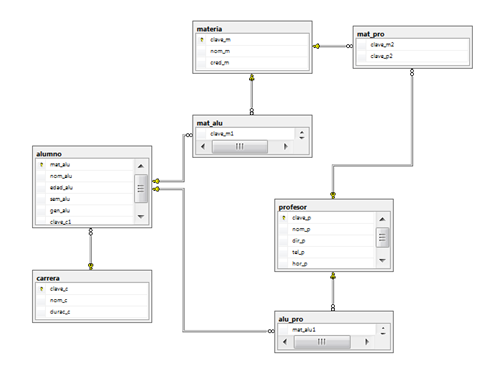Select the gen_alu column in alumno
Image resolution: width=484 pixels, height=379 pixels.
(85, 210)
